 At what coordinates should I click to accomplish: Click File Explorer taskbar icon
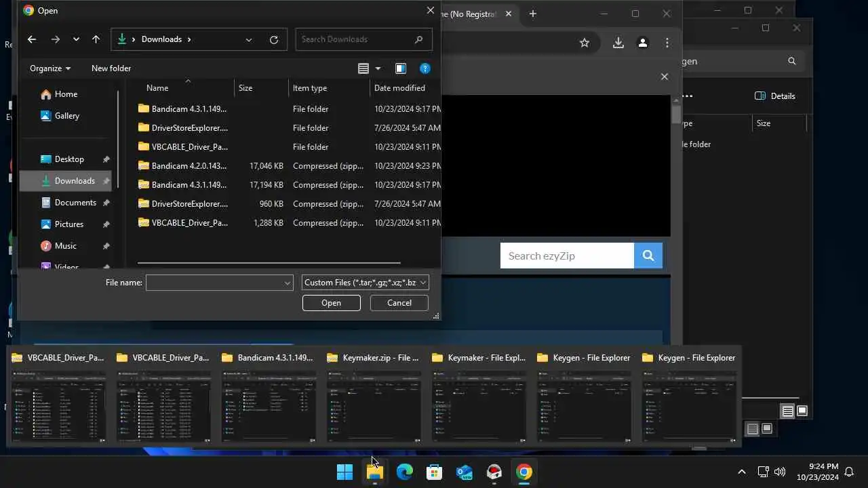pos(375,472)
